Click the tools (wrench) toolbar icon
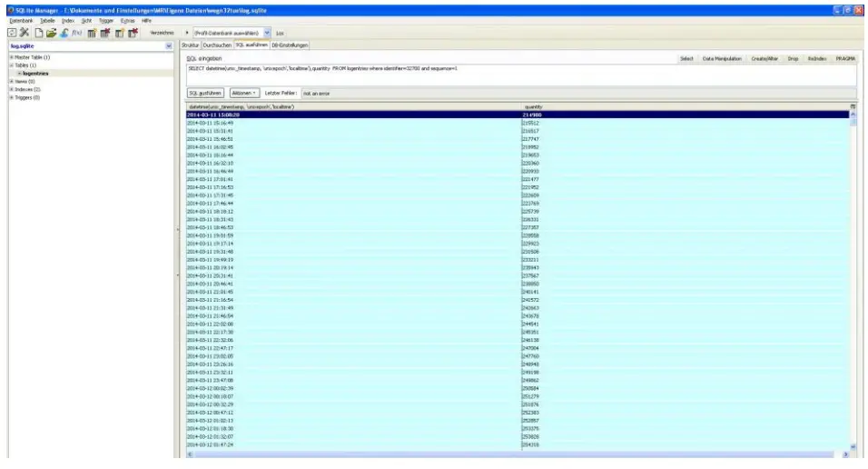 coord(25,34)
